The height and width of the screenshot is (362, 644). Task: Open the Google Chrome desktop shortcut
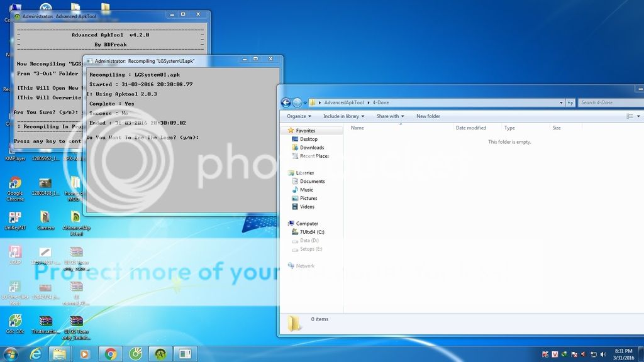click(15, 189)
